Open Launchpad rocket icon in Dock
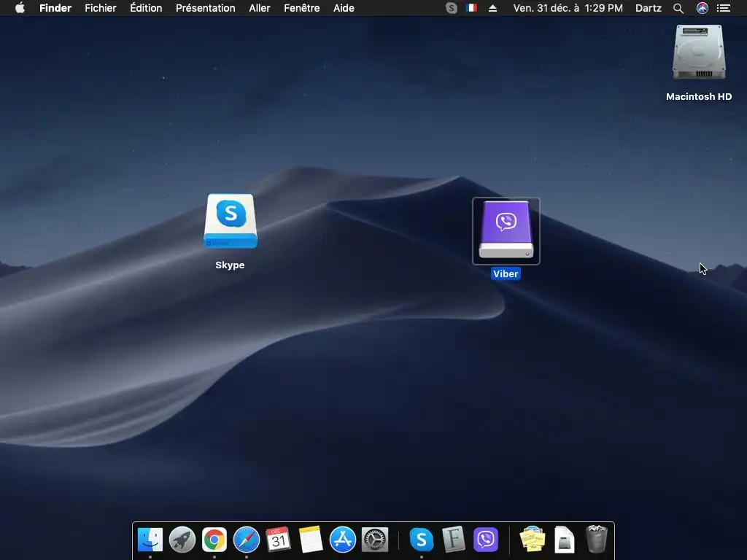Screen dimensions: 747x560 click(x=182, y=540)
